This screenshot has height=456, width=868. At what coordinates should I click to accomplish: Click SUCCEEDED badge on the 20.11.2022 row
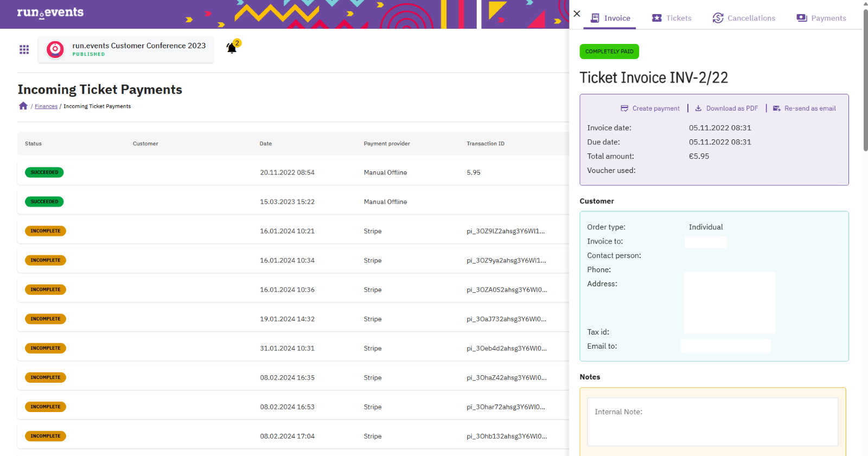pyautogui.click(x=44, y=172)
